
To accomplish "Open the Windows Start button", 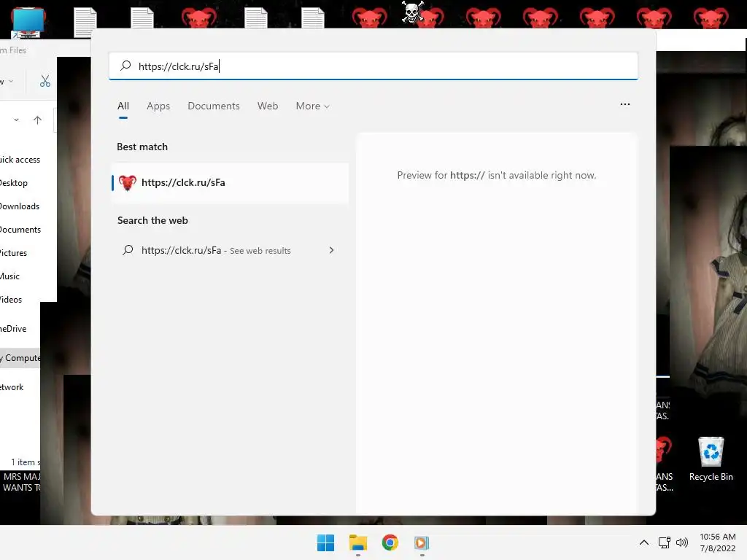I will click(326, 542).
